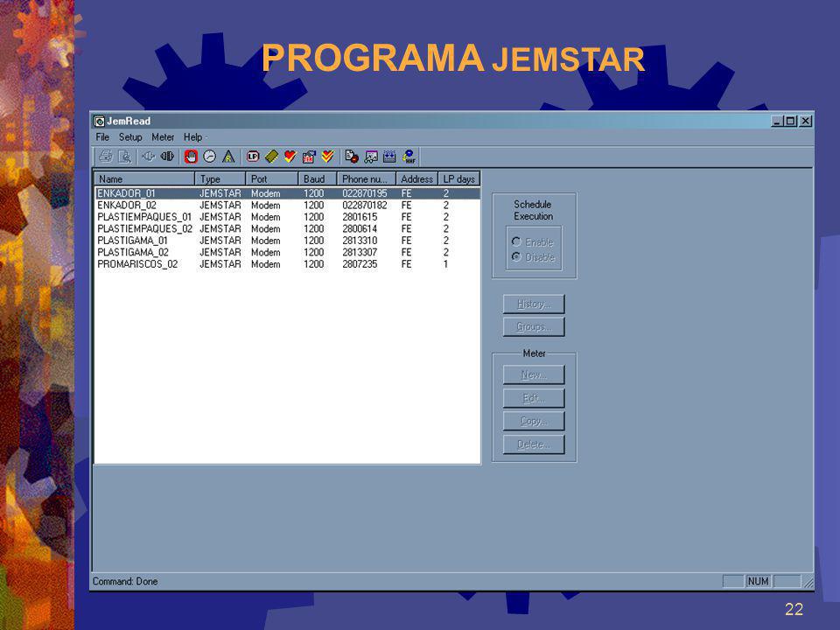Click the JemRead title bar app icon

99,121
